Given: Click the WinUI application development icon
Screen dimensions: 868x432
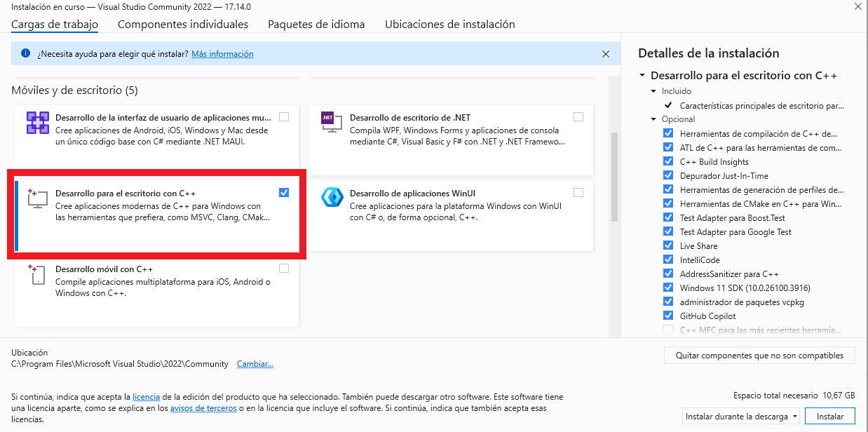Looking at the screenshot, I should [x=331, y=198].
